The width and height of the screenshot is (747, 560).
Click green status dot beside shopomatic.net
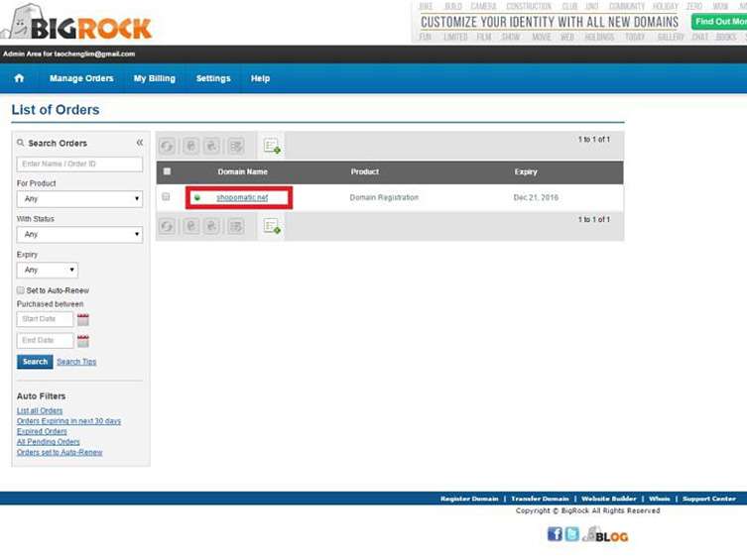[x=197, y=197]
